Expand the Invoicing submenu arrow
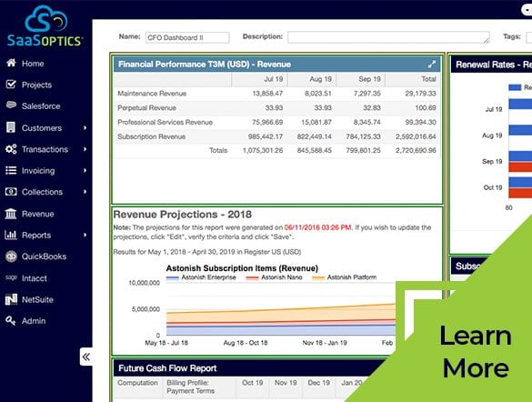532x402 pixels. click(85, 171)
